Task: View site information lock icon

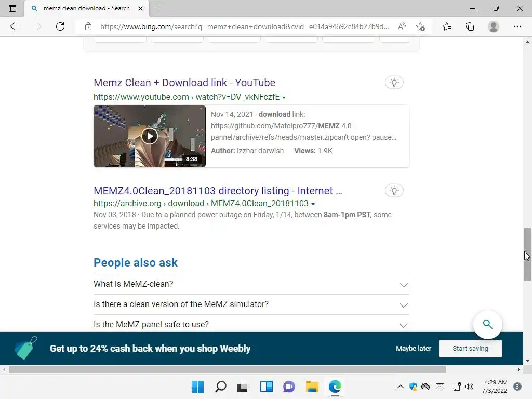Action: [x=88, y=26]
